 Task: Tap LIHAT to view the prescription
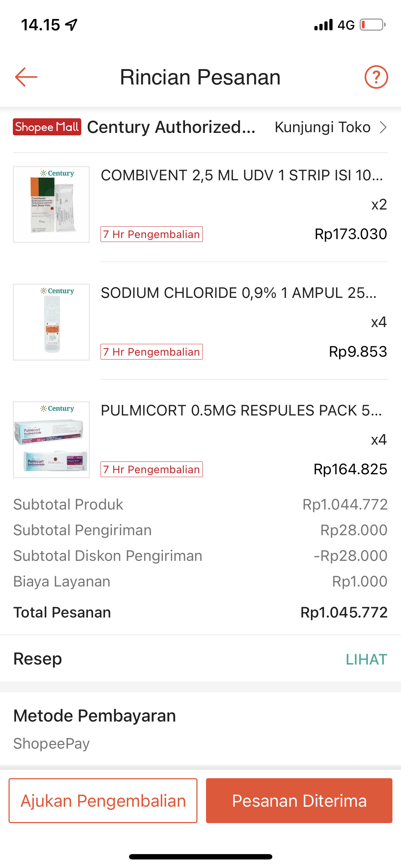[366, 660]
